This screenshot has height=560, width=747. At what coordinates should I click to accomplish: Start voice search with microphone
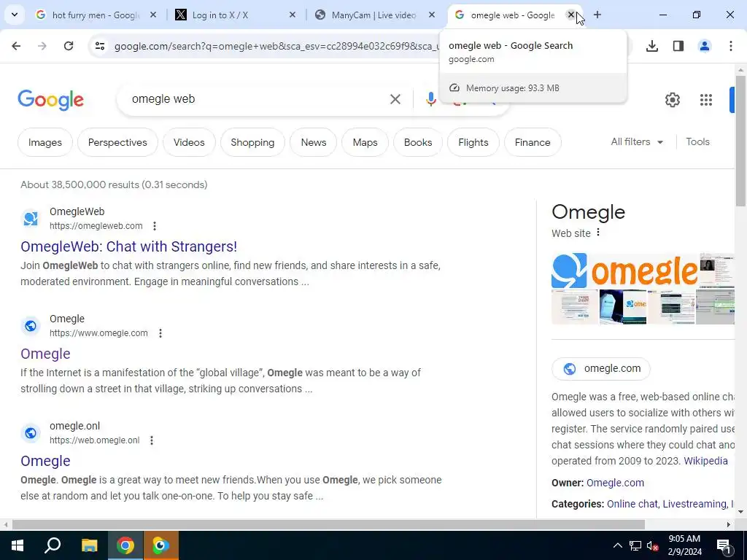pyautogui.click(x=430, y=99)
